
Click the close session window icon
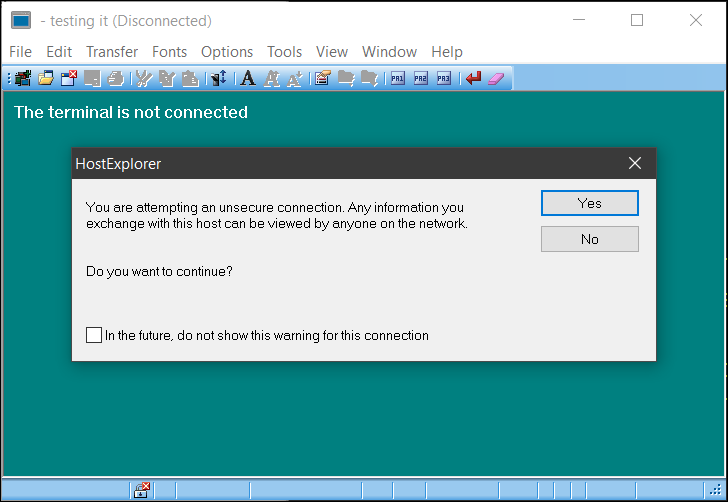tap(69, 78)
